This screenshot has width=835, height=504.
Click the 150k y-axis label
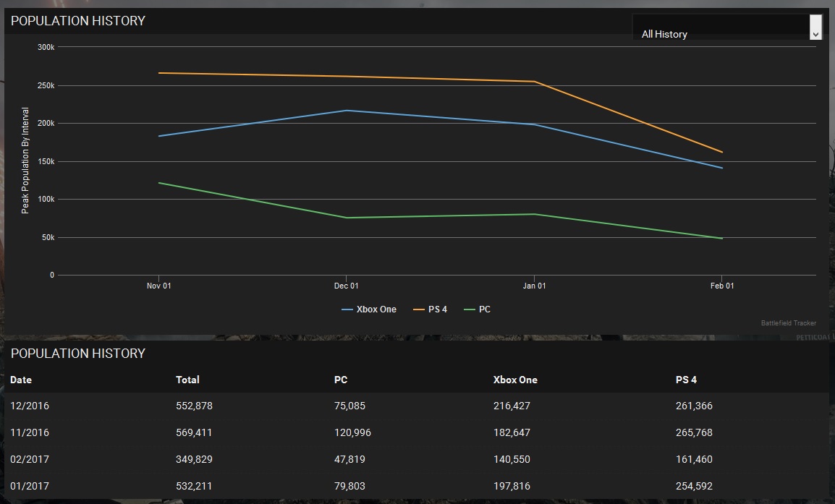tap(46, 161)
